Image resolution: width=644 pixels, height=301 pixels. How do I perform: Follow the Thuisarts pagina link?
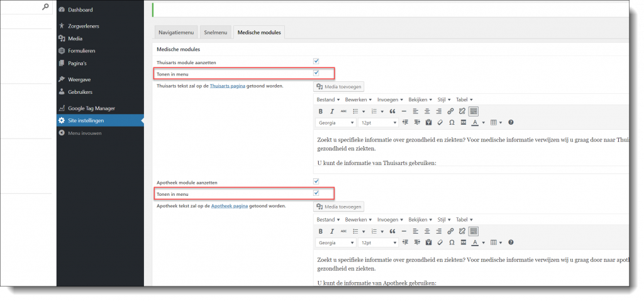click(x=228, y=86)
